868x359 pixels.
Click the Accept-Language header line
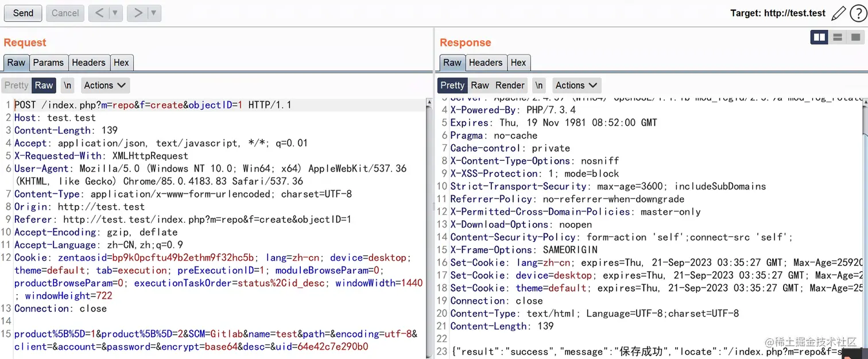[x=99, y=245]
